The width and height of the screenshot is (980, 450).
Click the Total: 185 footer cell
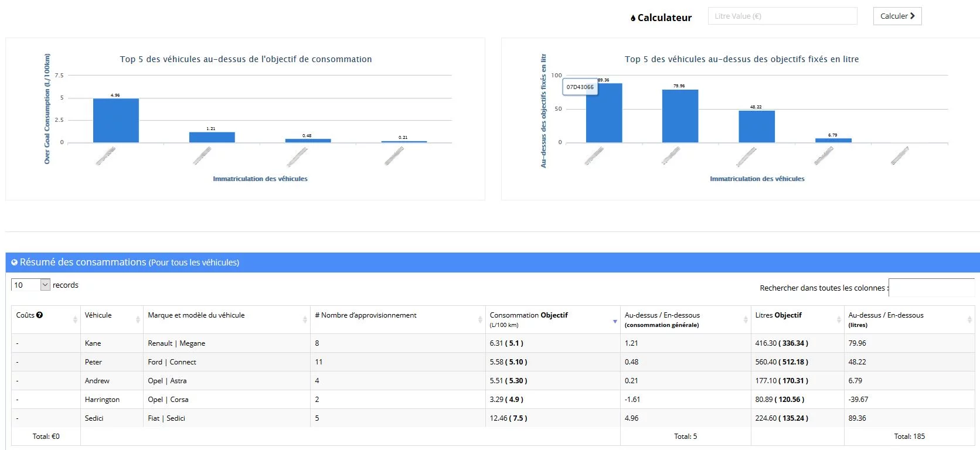[x=909, y=437]
